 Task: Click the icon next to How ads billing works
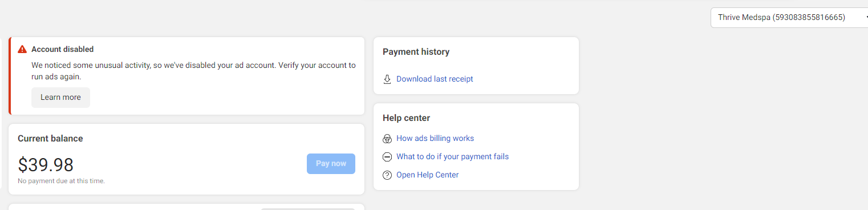pyautogui.click(x=387, y=139)
